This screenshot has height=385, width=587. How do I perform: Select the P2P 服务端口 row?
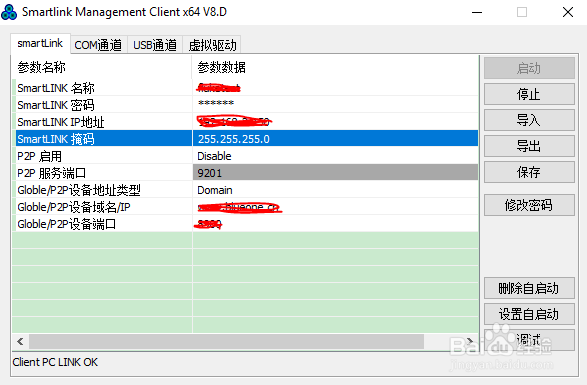245,173
